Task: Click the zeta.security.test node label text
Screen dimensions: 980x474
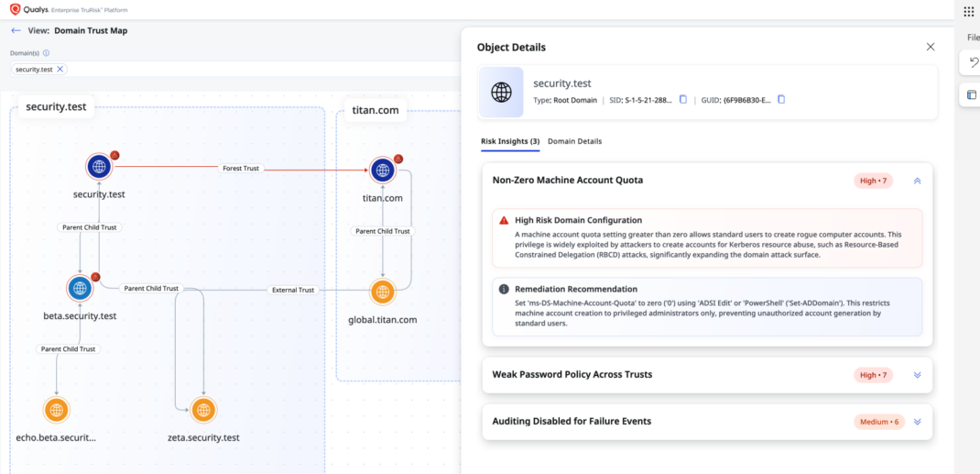Action: point(203,437)
